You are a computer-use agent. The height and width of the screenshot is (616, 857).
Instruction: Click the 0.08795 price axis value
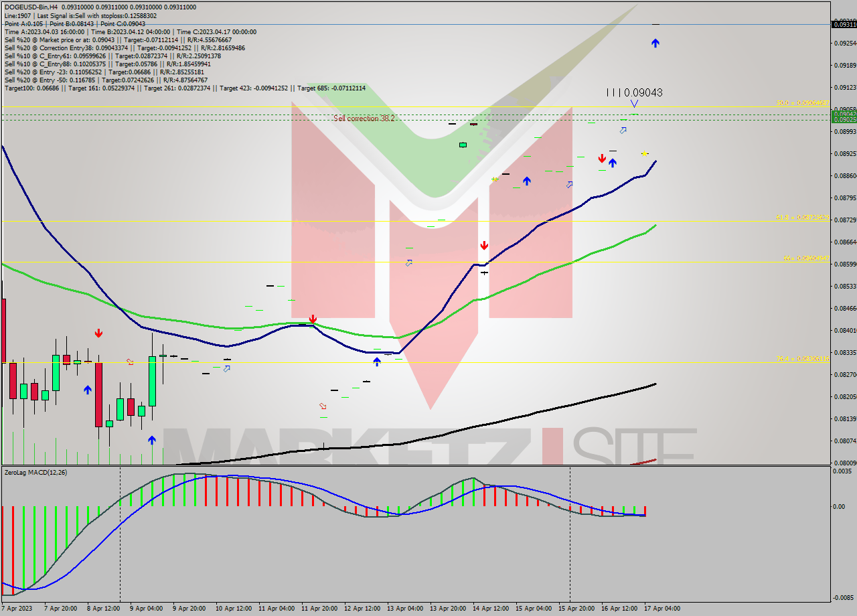(845, 198)
